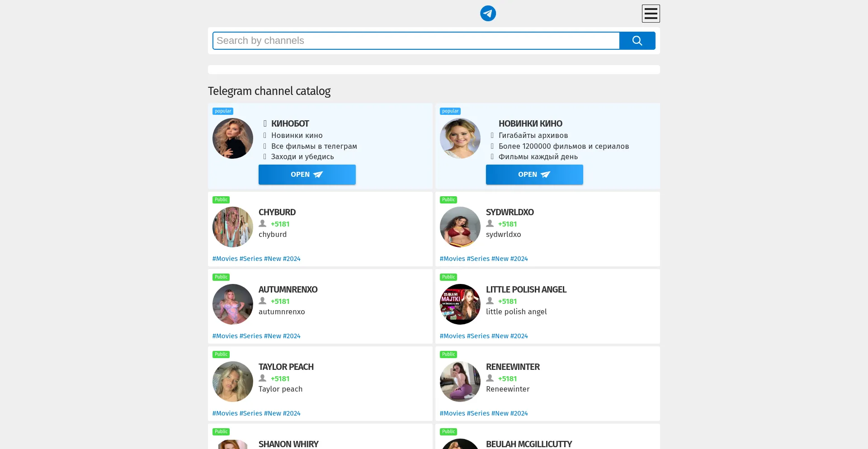Screen dimensions: 868x449
Task: Open the LITTLE POLISH ANGEL title
Action: (526, 289)
